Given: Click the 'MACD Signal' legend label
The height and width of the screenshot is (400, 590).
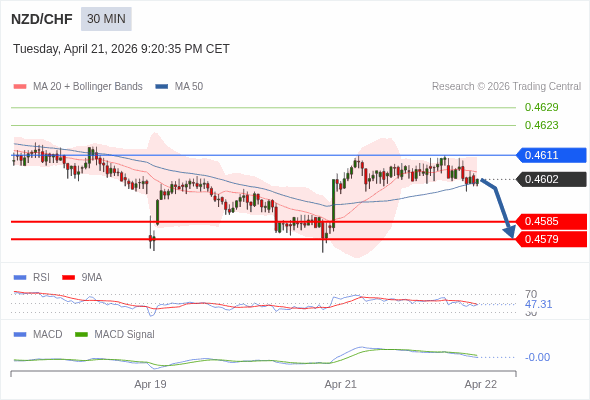Looking at the screenshot, I should click(124, 335).
